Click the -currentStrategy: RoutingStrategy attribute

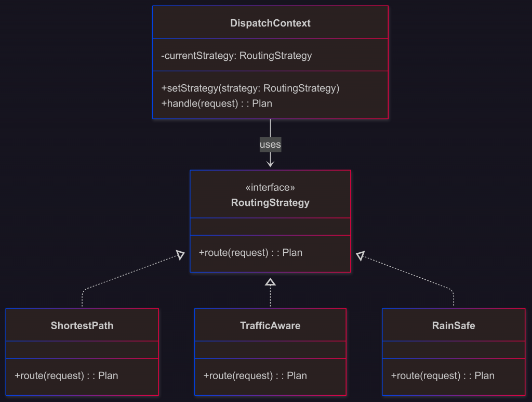pos(236,55)
